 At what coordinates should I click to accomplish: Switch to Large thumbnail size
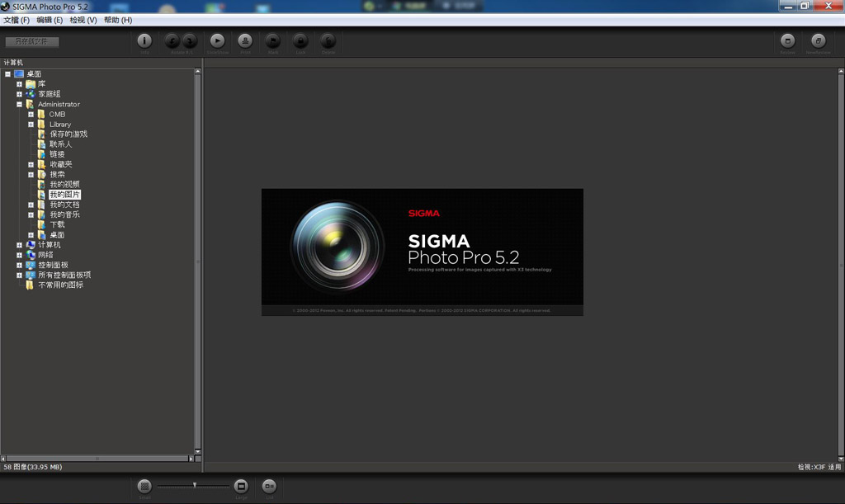coord(241,487)
